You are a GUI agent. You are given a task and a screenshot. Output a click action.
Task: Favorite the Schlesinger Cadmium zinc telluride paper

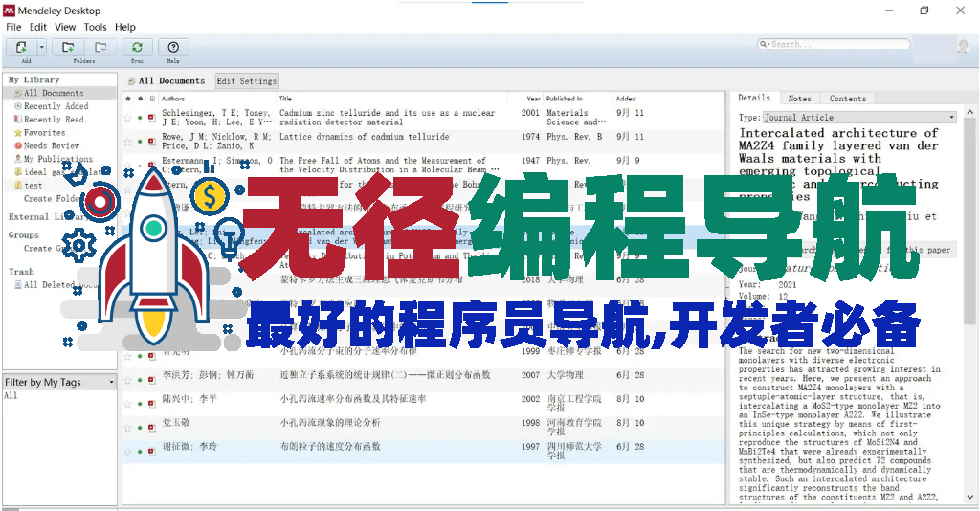(x=128, y=118)
